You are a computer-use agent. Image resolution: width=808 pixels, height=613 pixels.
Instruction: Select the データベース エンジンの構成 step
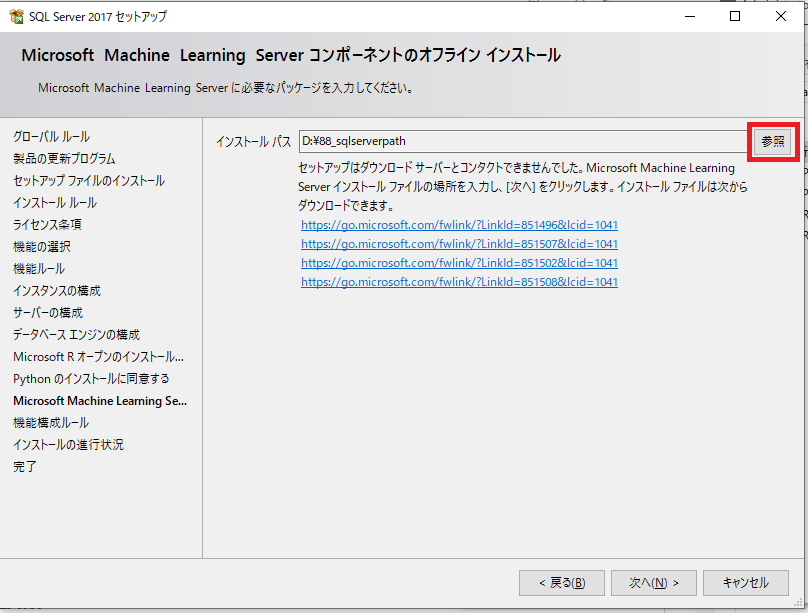76,335
